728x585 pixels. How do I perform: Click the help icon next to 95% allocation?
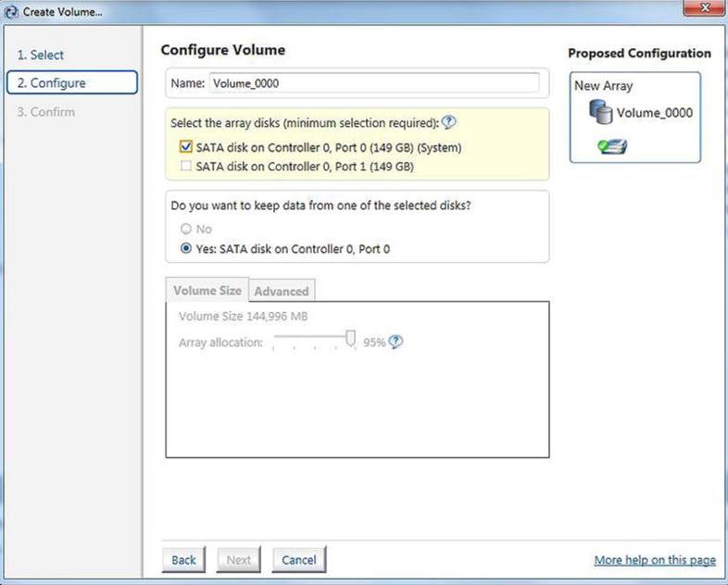coord(395,342)
